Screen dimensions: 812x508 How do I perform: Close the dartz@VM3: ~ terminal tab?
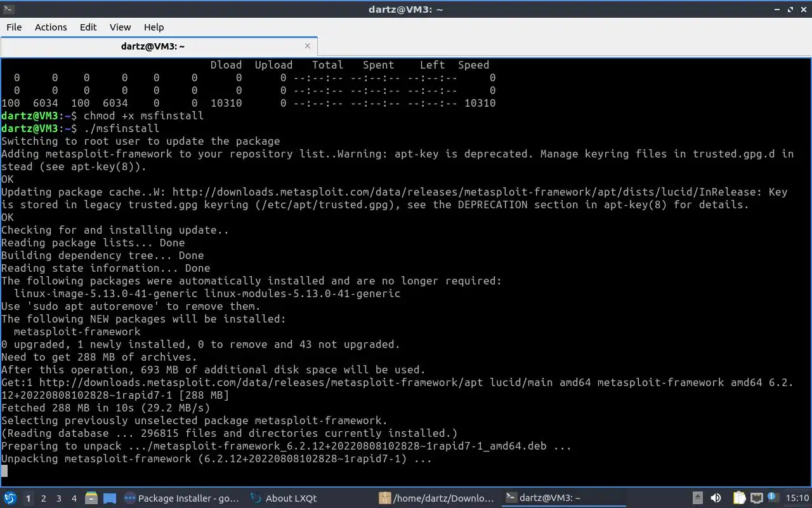click(308, 46)
